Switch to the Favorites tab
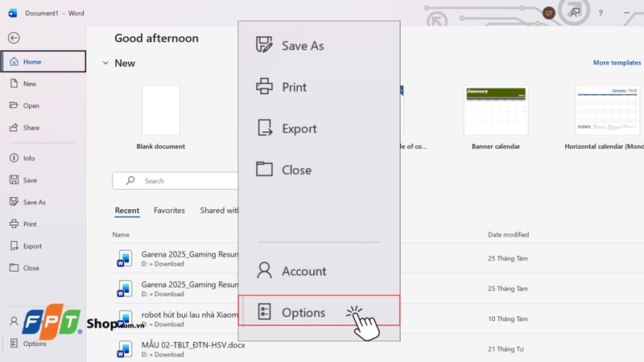This screenshot has width=644, height=362. coord(169,210)
